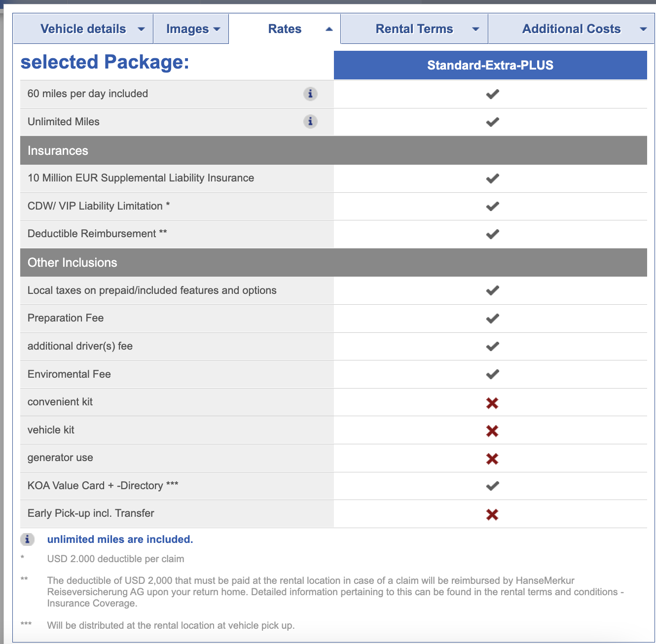Click the 'unlimited miles are included' text
The width and height of the screenshot is (656, 644).
(120, 539)
